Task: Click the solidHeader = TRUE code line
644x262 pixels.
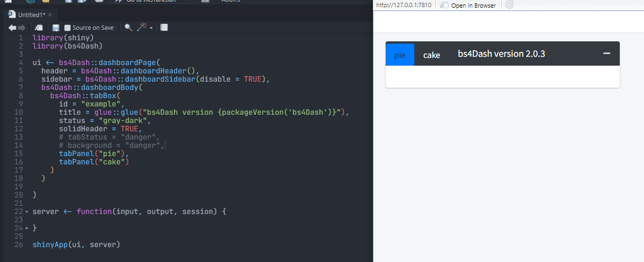Action: click(100, 129)
